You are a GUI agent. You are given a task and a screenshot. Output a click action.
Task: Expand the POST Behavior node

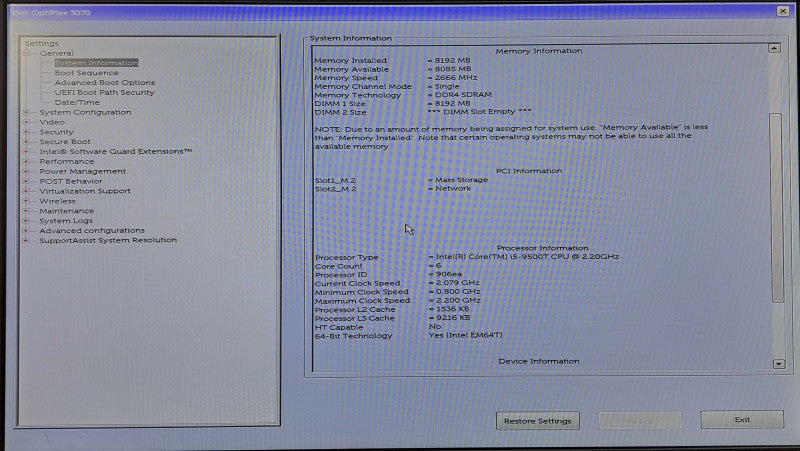click(27, 181)
